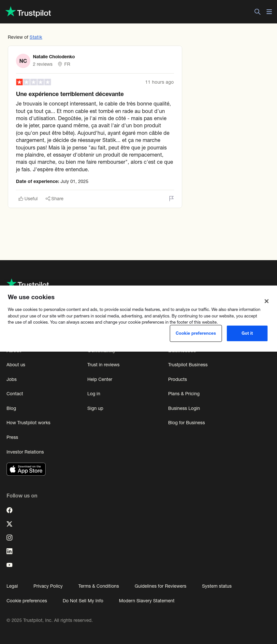
Task: Open Trustpilot Business link
Action: pyautogui.click(x=188, y=365)
